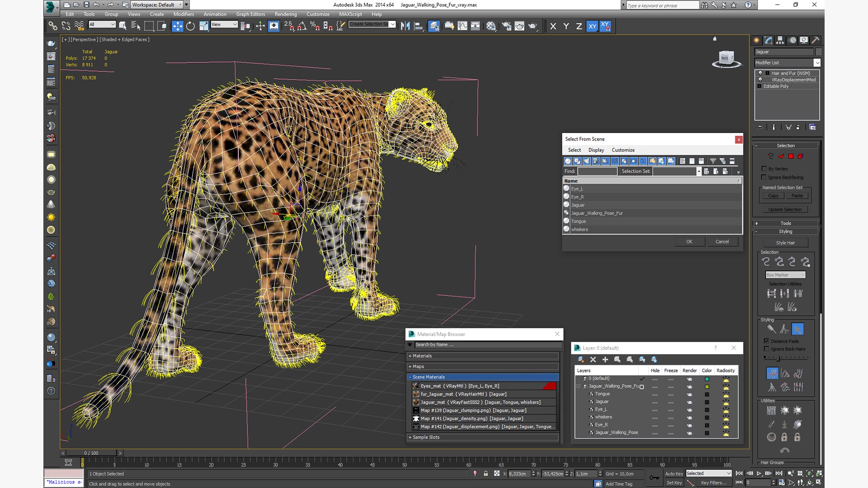This screenshot has height=488, width=868.
Task: Expand the Materials group in Material/Map Browser
Action: 483,356
